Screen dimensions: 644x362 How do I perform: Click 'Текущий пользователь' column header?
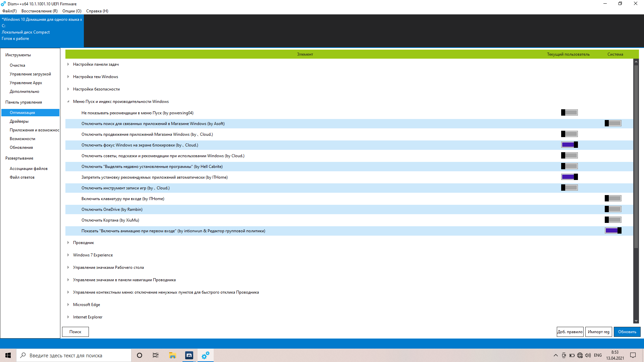(568, 54)
